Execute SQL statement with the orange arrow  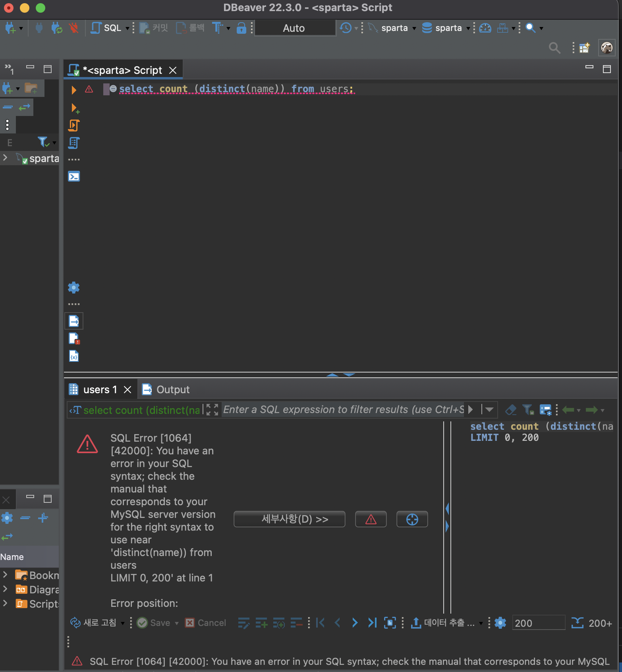(73, 90)
